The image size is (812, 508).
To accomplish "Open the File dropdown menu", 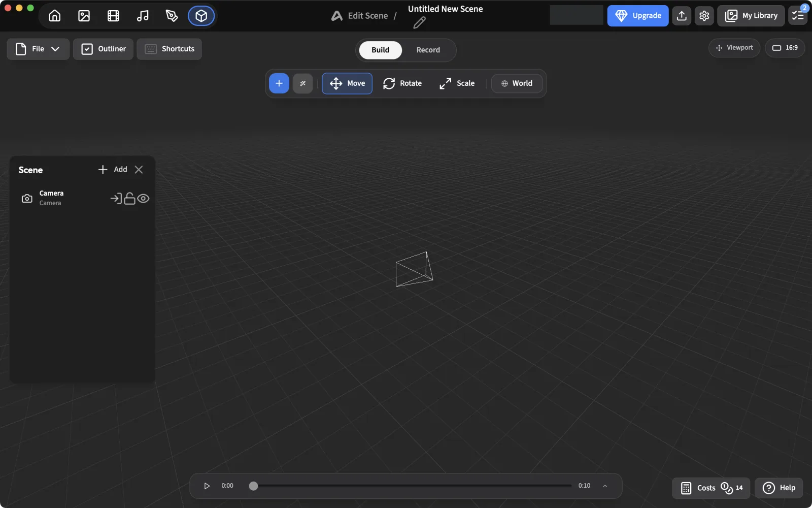I will click(38, 49).
